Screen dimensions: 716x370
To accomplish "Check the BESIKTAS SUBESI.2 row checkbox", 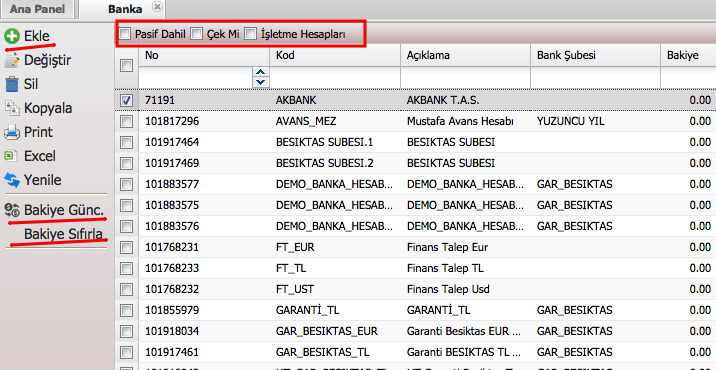I will pos(126,164).
